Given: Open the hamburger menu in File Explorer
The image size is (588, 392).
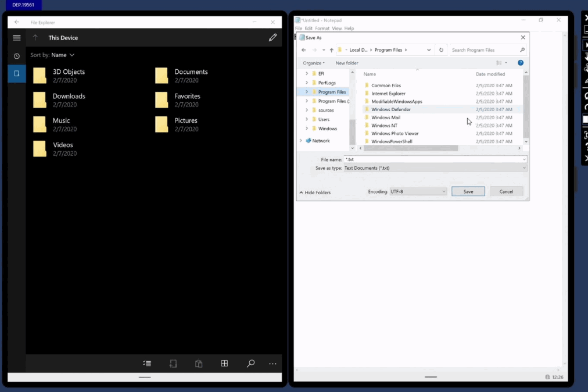Looking at the screenshot, I should pyautogui.click(x=16, y=38).
